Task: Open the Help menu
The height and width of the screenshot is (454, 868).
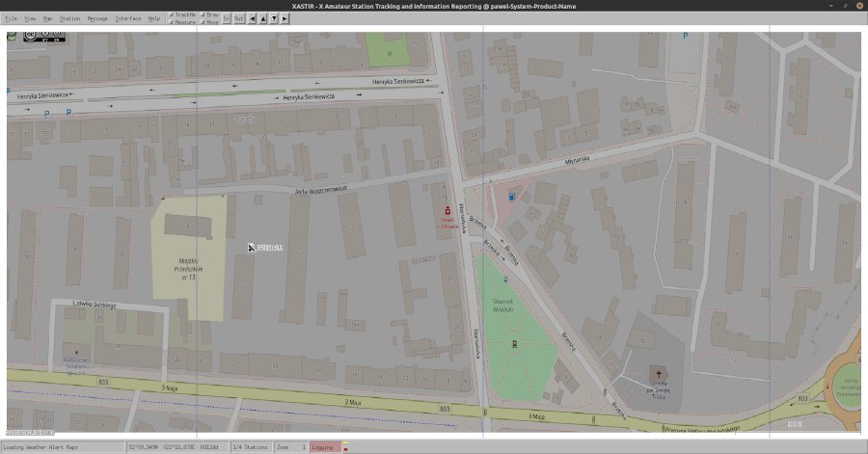Action: (x=154, y=18)
